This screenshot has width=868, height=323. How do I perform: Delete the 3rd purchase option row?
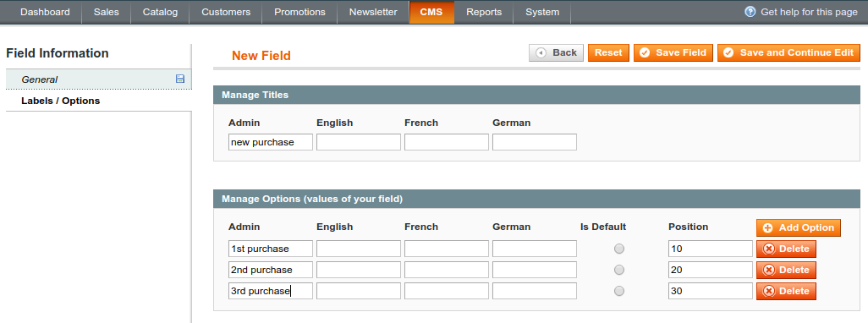pos(786,291)
